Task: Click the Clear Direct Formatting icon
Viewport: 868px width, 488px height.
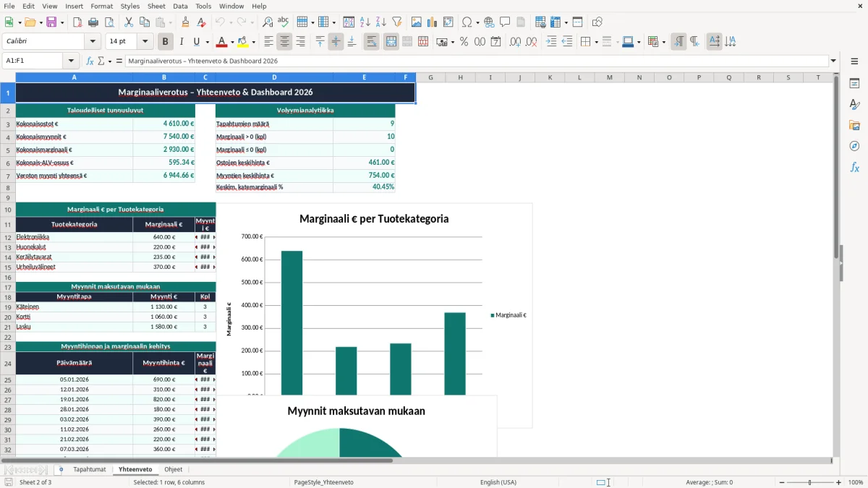Action: [200, 22]
